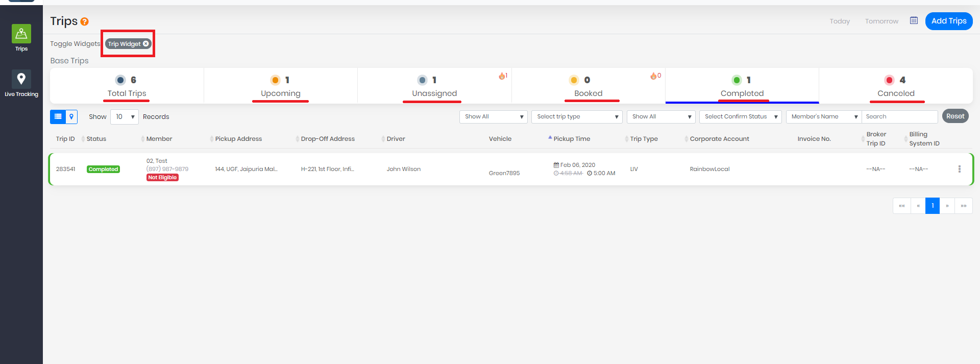Show Tomorrow's trips

point(881,21)
